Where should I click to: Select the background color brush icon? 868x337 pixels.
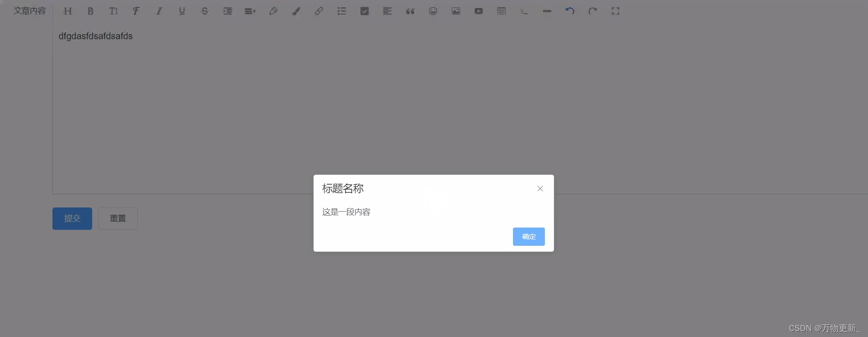296,11
